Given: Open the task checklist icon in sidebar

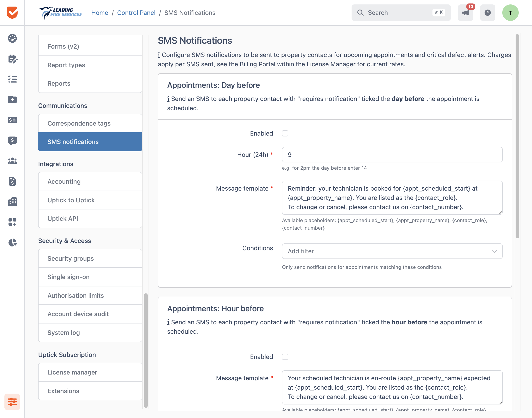Looking at the screenshot, I should point(12,79).
